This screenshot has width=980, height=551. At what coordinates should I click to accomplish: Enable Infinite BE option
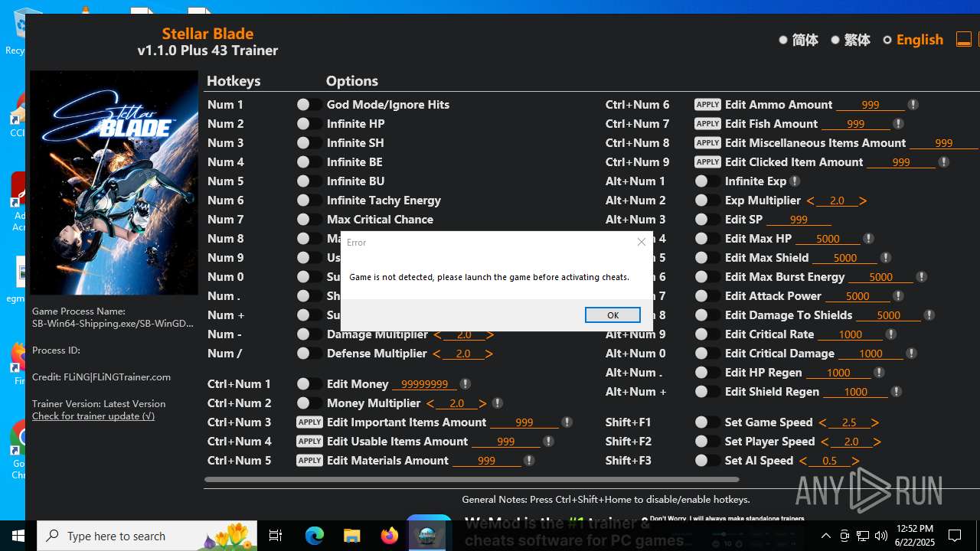coord(309,162)
